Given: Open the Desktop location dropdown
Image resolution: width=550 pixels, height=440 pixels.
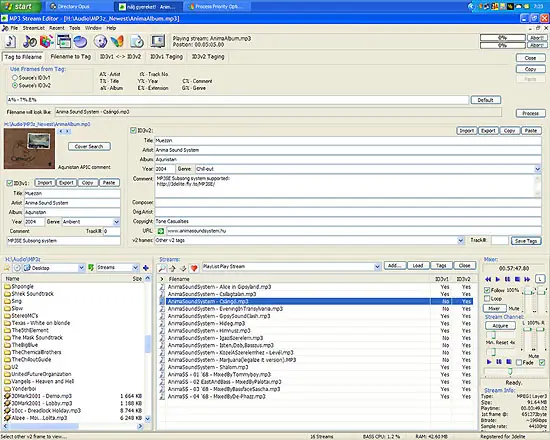Looking at the screenshot, I should click(81, 268).
